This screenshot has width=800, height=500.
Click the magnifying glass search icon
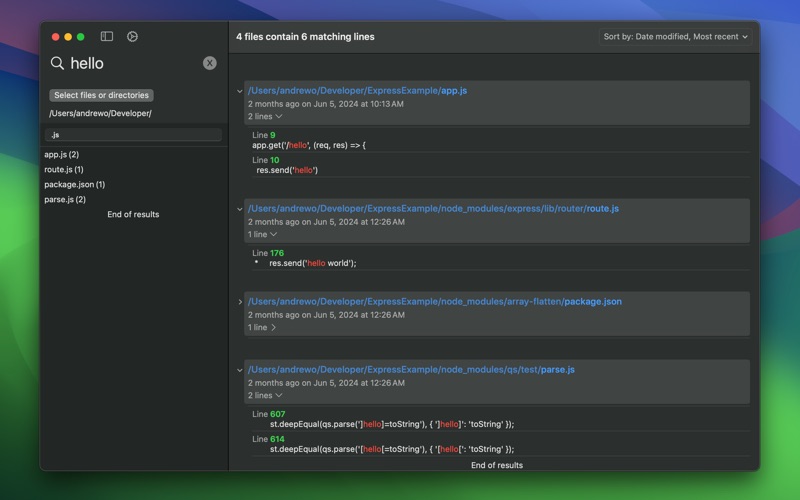[x=57, y=63]
